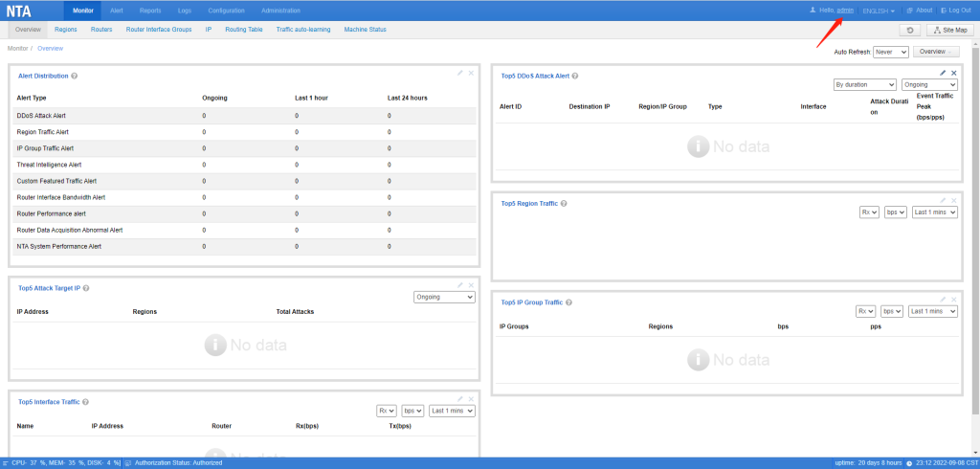Click the page vertical scrollbar

pos(975,230)
